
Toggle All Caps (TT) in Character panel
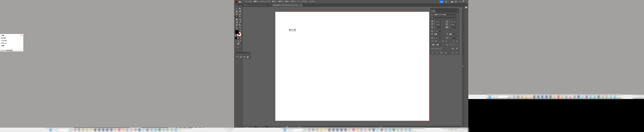click(433, 41)
